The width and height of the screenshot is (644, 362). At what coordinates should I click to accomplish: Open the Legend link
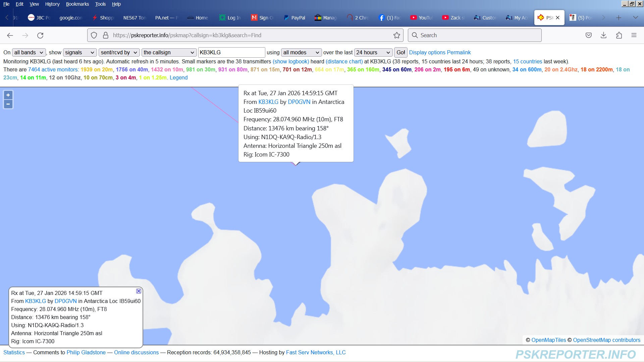click(178, 77)
